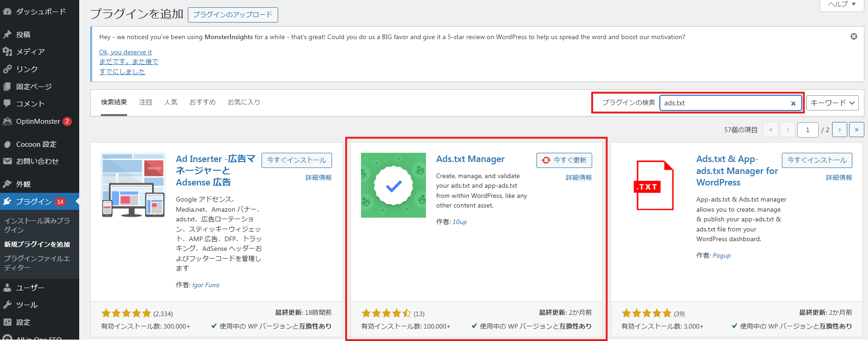The width and height of the screenshot is (868, 341).
Task: Click the Settings (設定) sidebar icon
Action: [7, 322]
